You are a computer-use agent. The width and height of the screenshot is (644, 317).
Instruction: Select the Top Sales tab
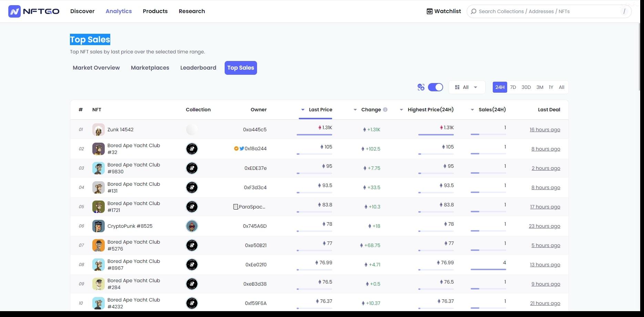point(241,68)
